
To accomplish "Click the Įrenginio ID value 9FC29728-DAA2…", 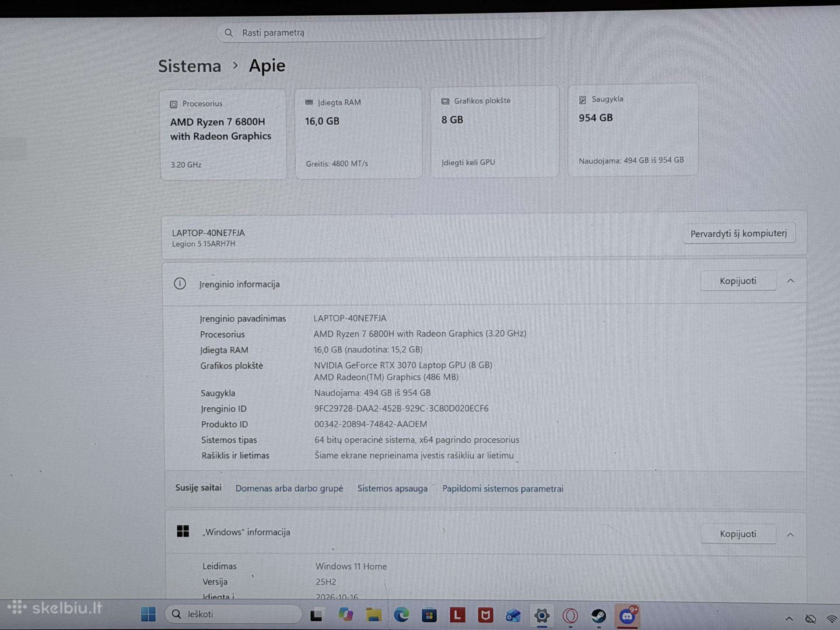I will pyautogui.click(x=401, y=408).
